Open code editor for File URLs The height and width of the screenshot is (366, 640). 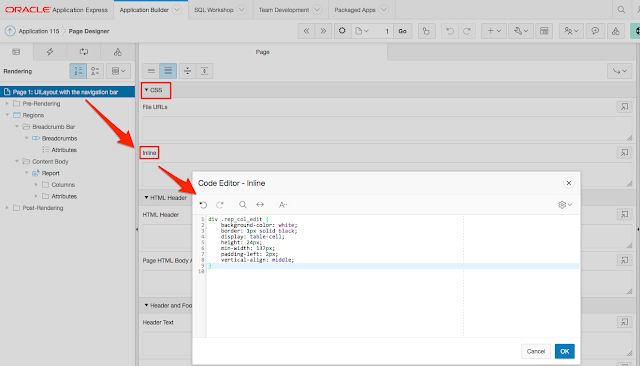[x=624, y=107]
